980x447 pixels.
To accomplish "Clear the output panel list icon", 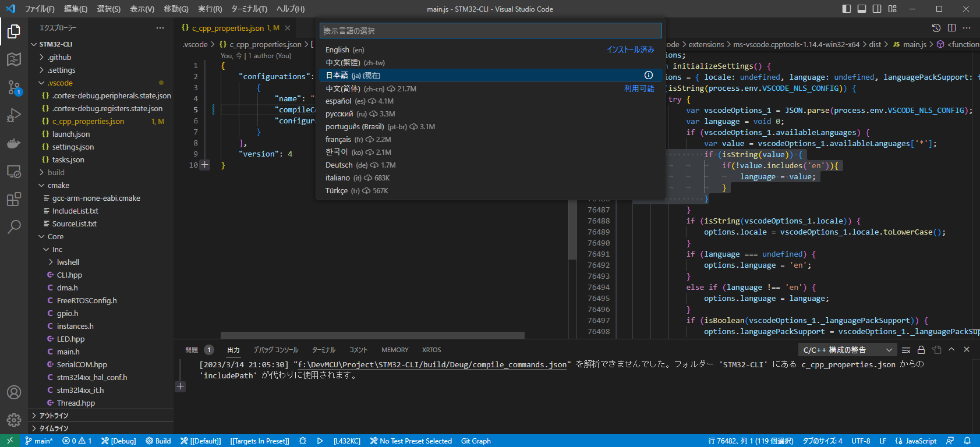I will 906,349.
